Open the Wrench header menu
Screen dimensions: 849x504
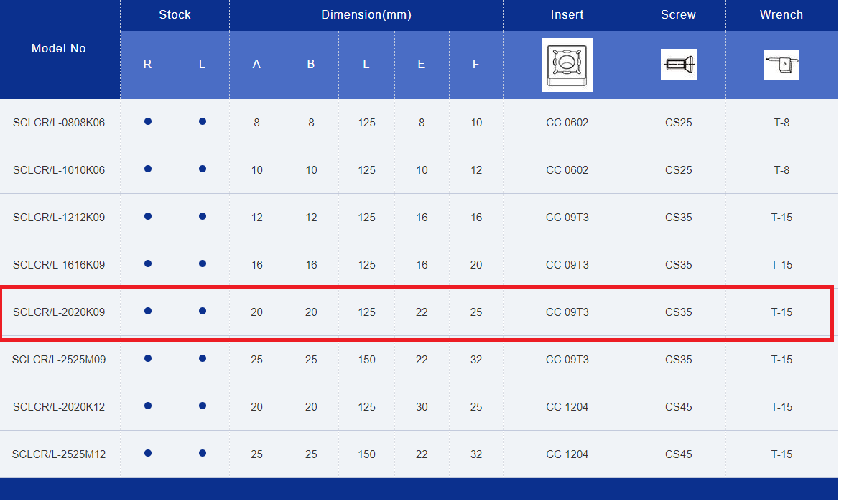(781, 14)
